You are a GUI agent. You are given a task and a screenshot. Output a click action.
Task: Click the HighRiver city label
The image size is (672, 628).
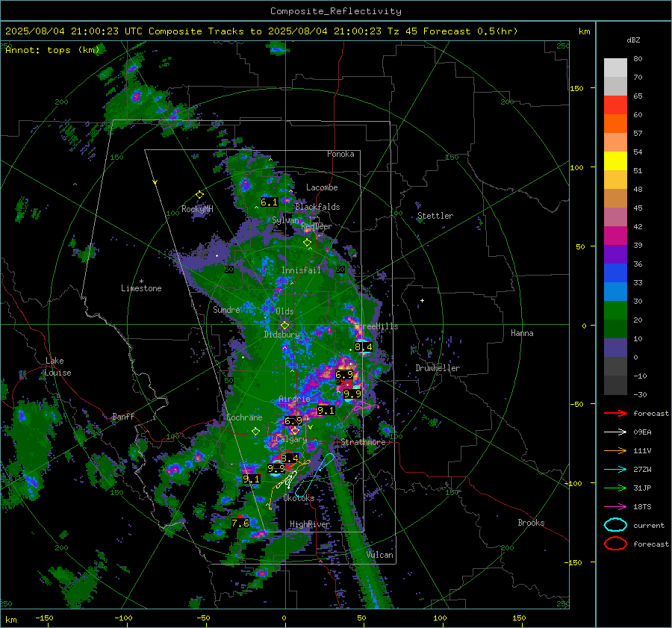[x=309, y=524]
